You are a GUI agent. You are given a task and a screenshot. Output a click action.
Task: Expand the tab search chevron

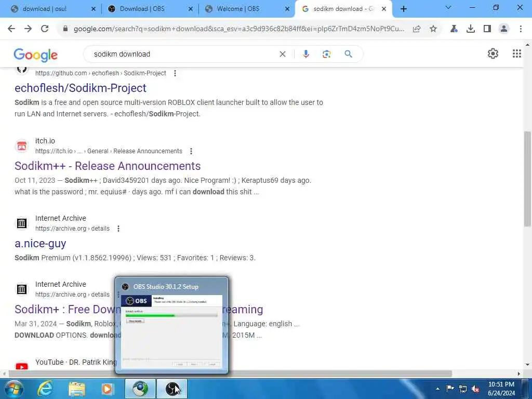pyautogui.click(x=448, y=8)
